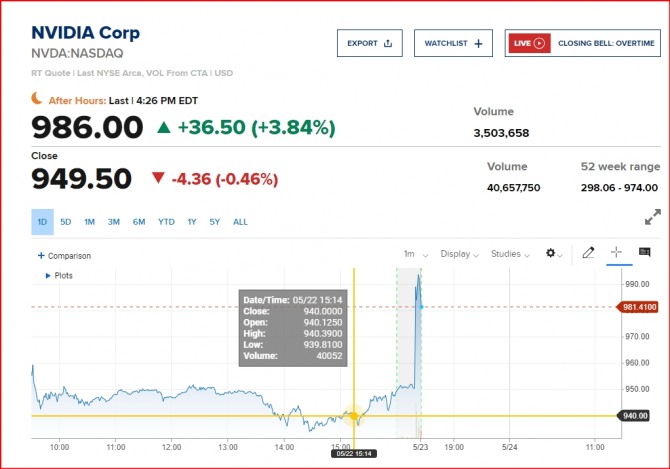The width and height of the screenshot is (670, 469).
Task: Open the chart settings gear
Action: click(552, 254)
